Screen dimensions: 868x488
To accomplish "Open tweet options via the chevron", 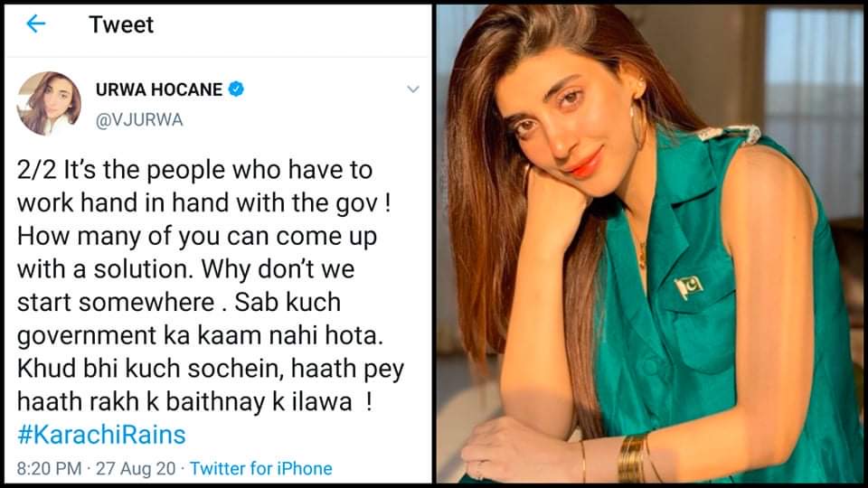I will point(413,89).
